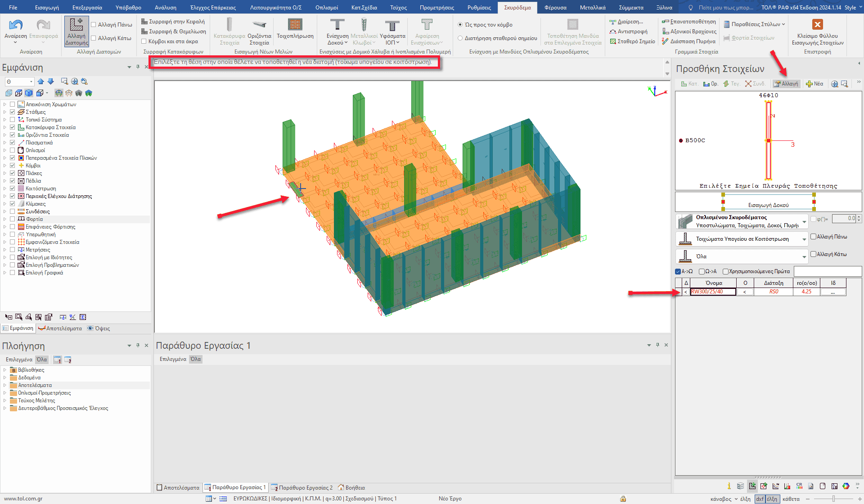
Task: Click the Συρραφή & Θεμελίωση button
Action: [x=173, y=31]
